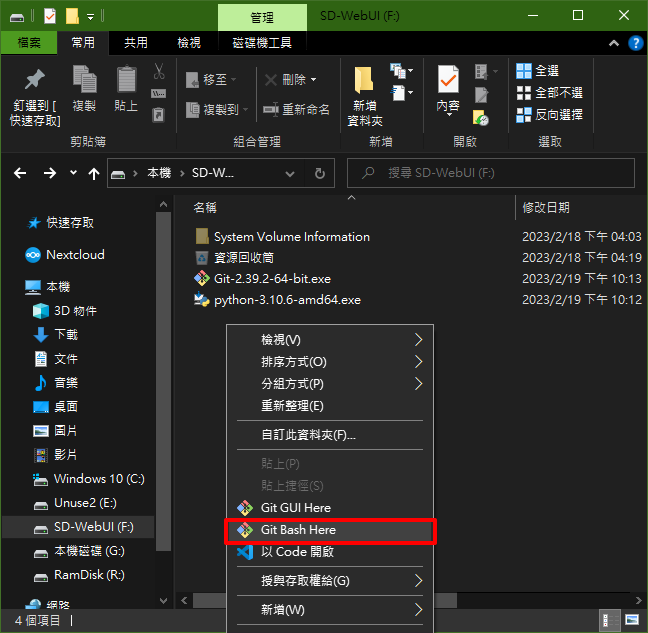Click the Paste clipboard icon
This screenshot has width=648, height=633.
[x=126, y=79]
